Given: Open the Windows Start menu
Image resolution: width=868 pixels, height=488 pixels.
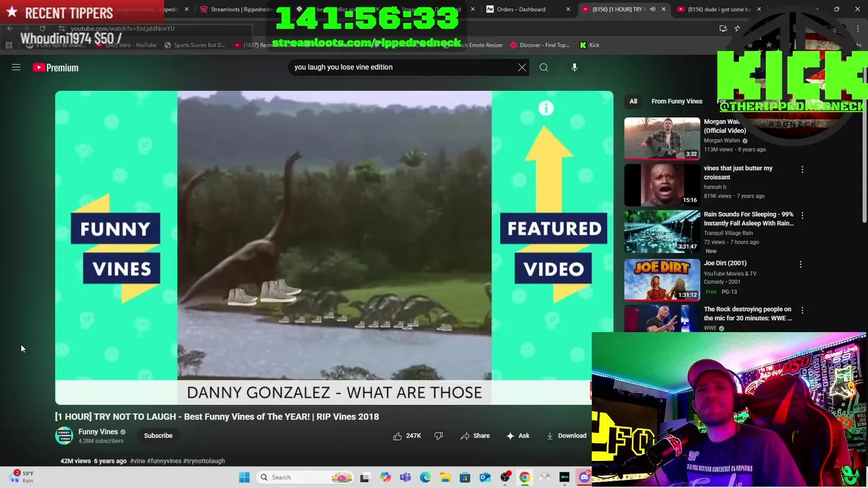Looking at the screenshot, I should [x=244, y=477].
